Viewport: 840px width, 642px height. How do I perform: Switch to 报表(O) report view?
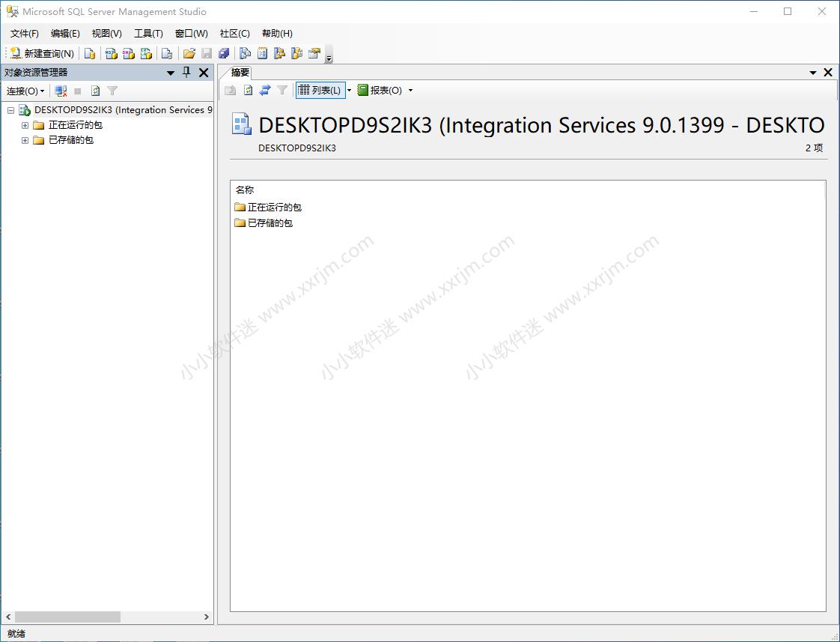[x=382, y=90]
